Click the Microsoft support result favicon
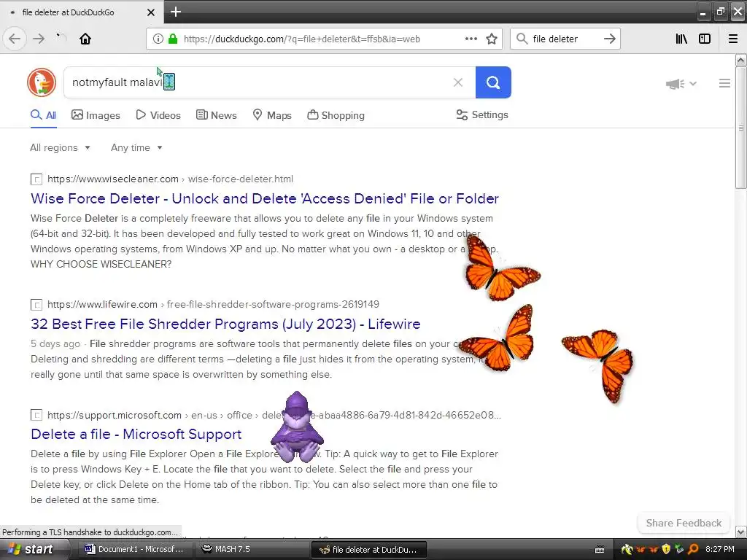This screenshot has width=747, height=560. (x=36, y=415)
